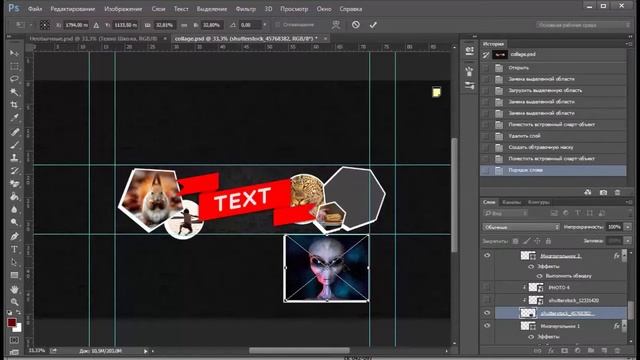Select the Healing Brush tool
The image size is (640, 360).
click(x=14, y=131)
